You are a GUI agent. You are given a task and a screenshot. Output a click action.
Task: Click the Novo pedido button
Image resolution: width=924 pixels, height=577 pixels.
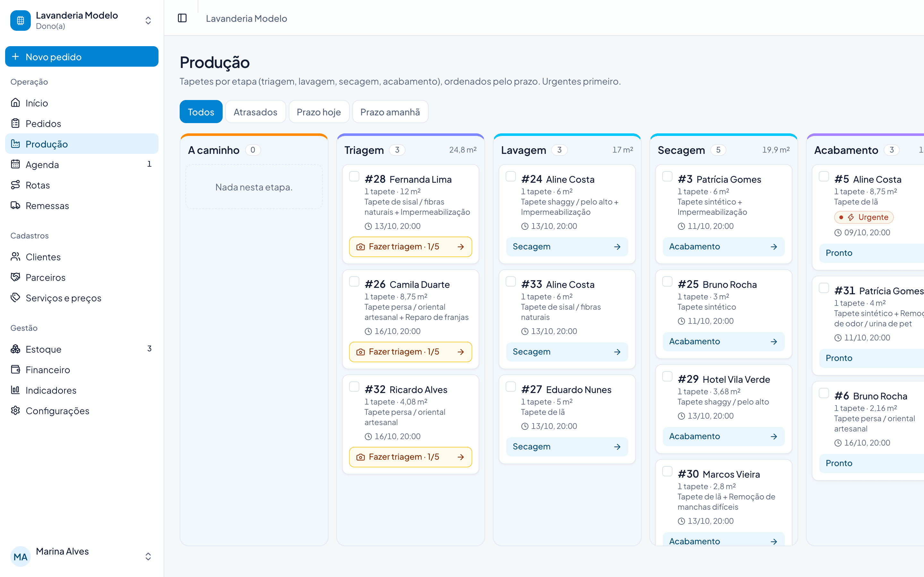click(81, 56)
